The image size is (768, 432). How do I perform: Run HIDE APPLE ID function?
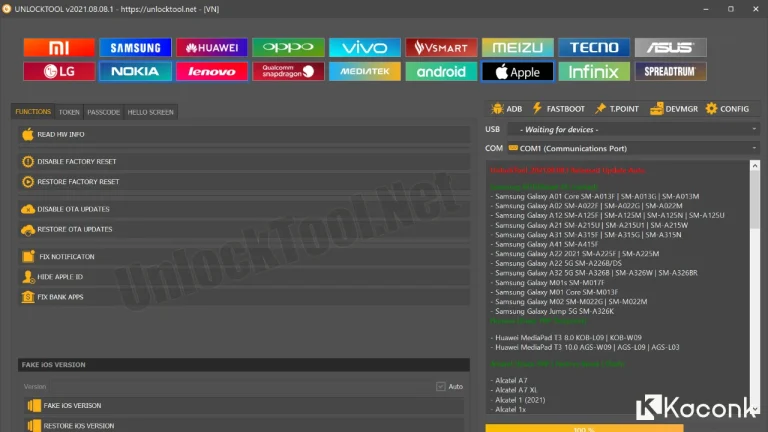coord(244,277)
